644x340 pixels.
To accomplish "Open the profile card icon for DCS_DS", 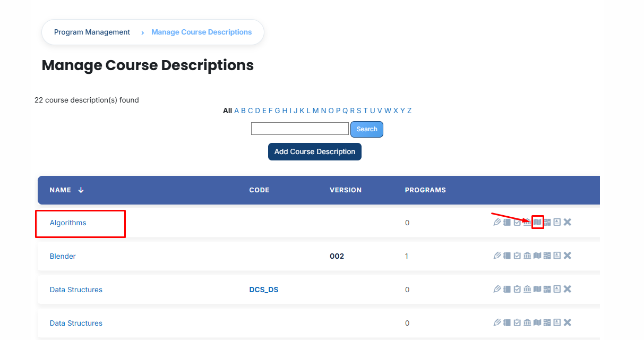I will [x=557, y=289].
